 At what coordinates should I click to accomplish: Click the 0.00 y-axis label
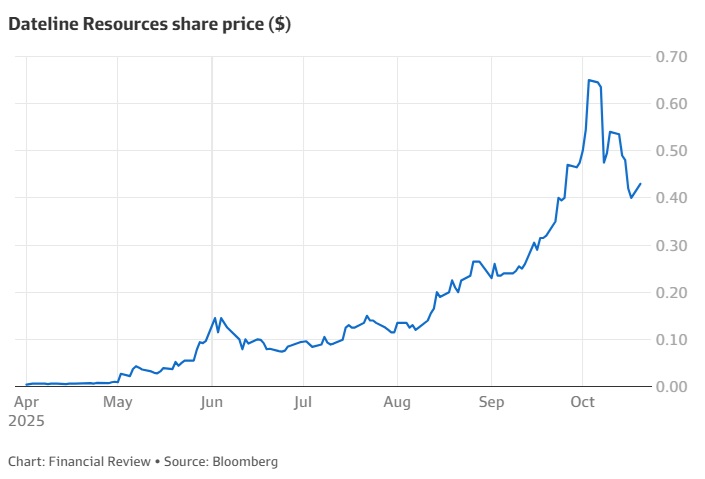point(670,387)
